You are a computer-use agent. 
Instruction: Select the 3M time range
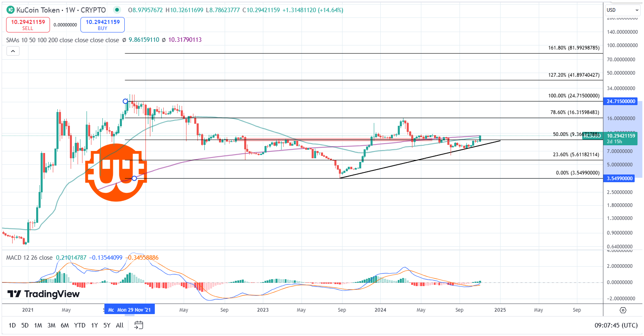(x=51, y=325)
